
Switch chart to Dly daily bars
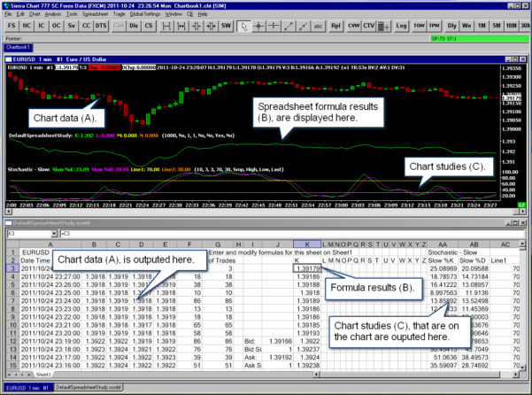pyautogui.click(x=452, y=27)
